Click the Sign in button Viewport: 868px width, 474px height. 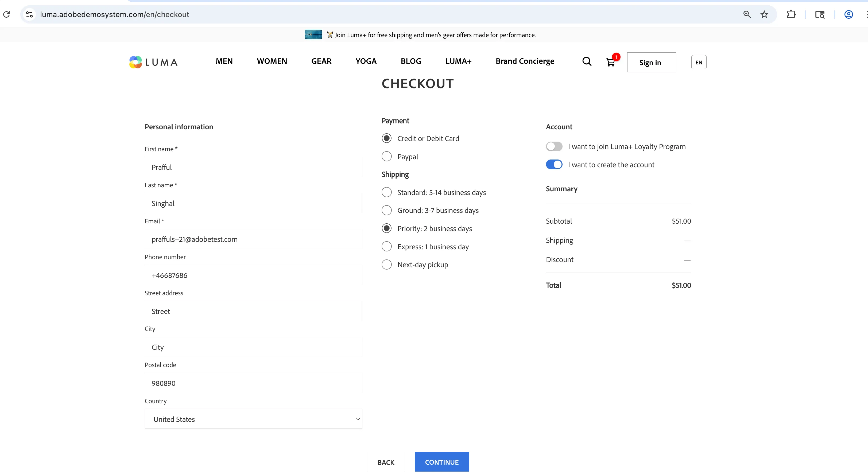click(651, 62)
